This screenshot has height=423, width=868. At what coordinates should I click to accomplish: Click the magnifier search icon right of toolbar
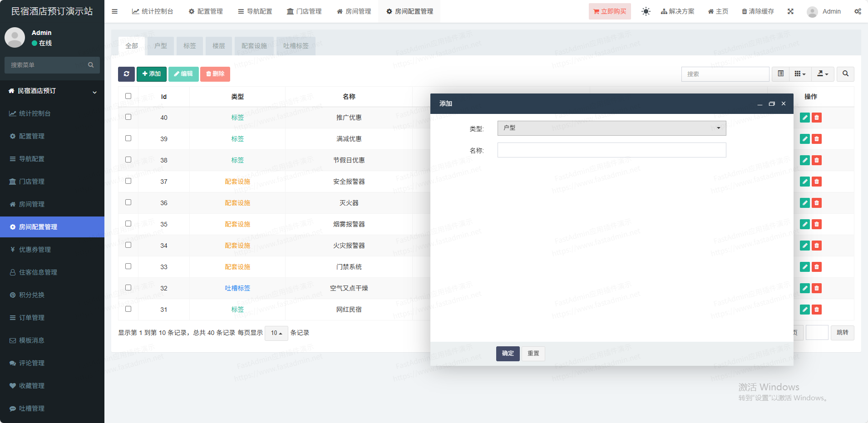[845, 74]
